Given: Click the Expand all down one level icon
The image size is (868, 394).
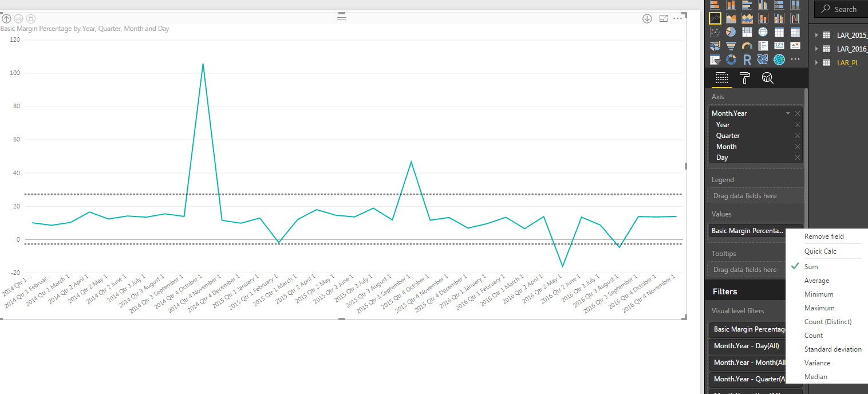Looking at the screenshot, I should point(31,18).
